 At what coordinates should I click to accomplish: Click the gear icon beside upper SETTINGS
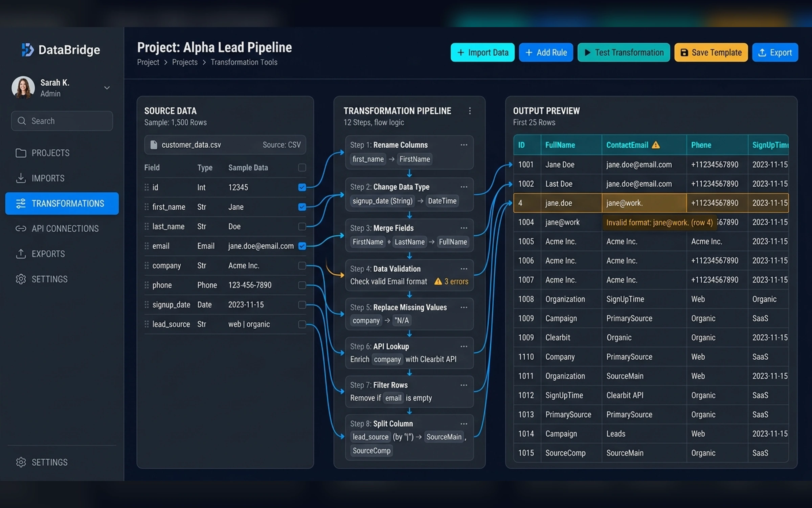click(x=21, y=279)
